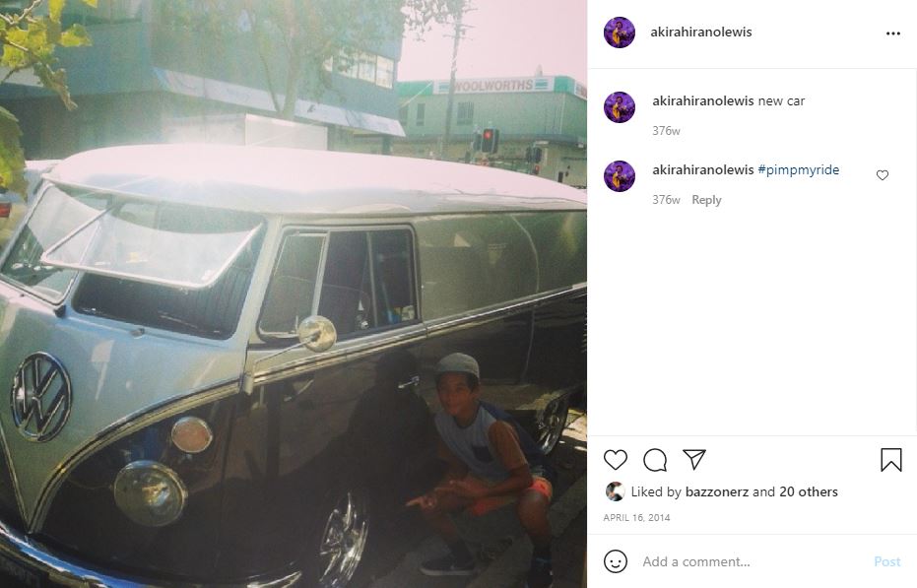The width and height of the screenshot is (917, 588).
Task: Click the Post comment button
Action: coord(887,561)
